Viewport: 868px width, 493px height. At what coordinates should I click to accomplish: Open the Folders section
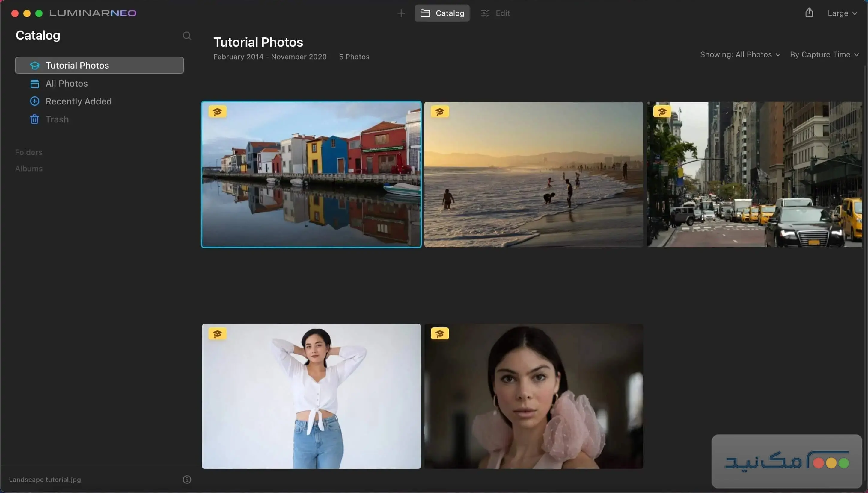pos(28,152)
